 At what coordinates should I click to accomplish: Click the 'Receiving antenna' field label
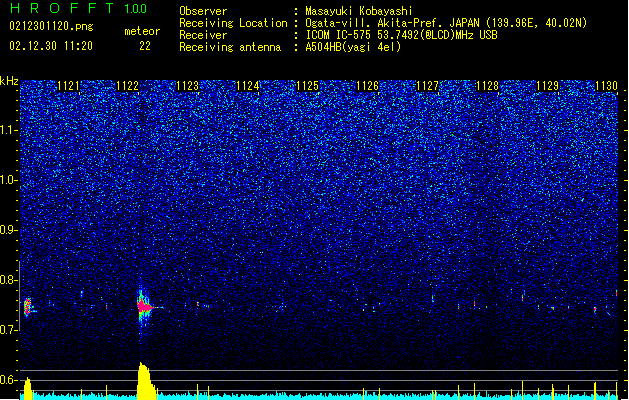pyautogui.click(x=230, y=47)
